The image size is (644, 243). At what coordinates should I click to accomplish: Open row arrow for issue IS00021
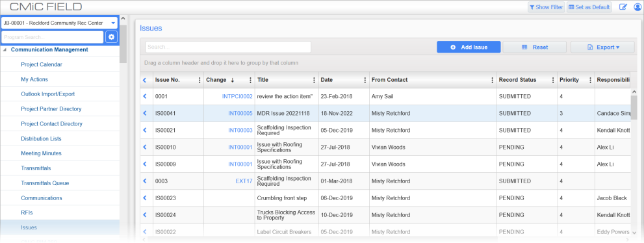click(x=144, y=130)
